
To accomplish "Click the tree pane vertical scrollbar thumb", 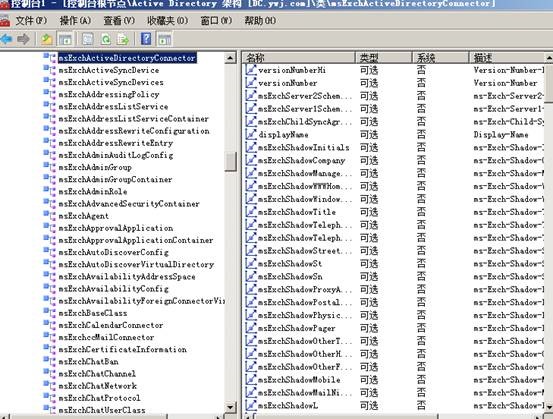I will [230, 162].
